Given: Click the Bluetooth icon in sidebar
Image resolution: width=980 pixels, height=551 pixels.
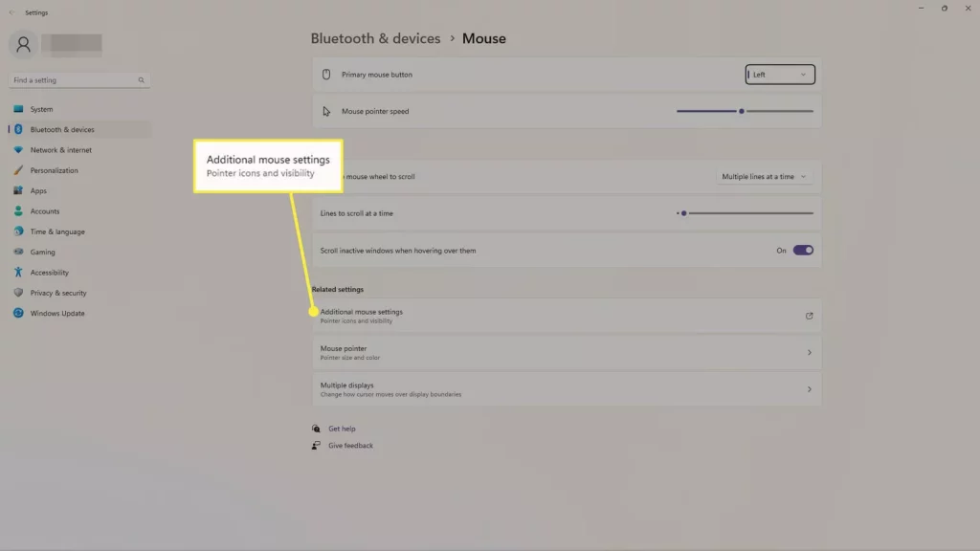Looking at the screenshot, I should 18,129.
